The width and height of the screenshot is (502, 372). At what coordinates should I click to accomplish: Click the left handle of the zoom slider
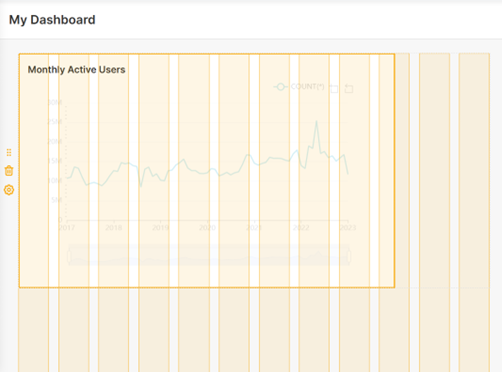point(69,256)
